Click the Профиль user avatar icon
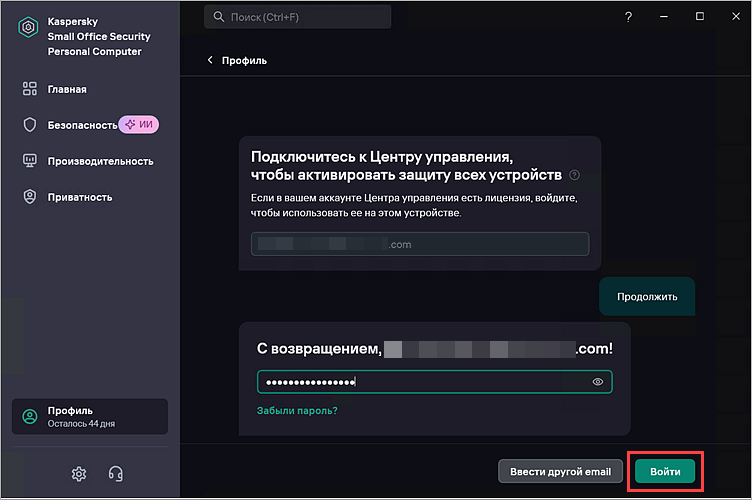Image resolution: width=752 pixels, height=500 pixels. click(x=30, y=416)
